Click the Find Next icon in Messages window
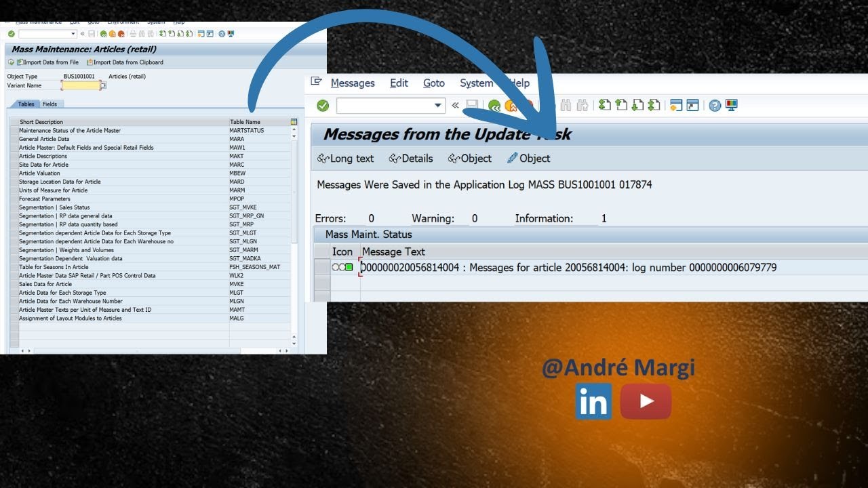 [583, 105]
